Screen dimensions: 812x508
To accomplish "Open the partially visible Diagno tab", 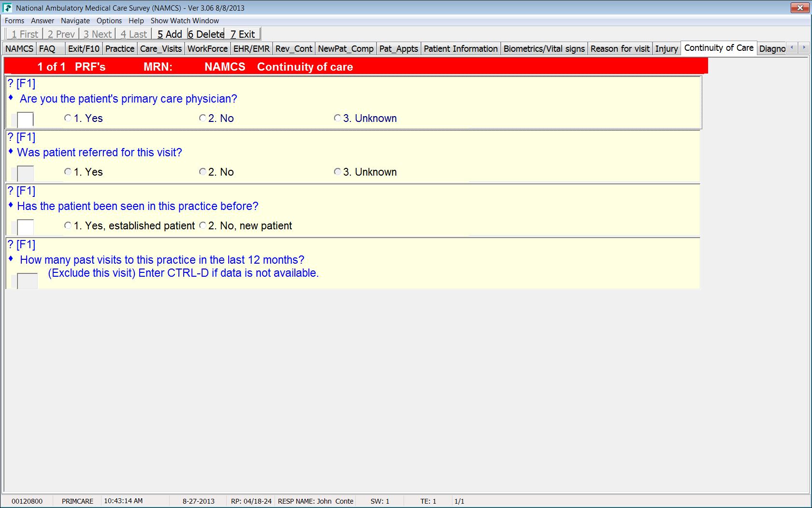I will 772,49.
